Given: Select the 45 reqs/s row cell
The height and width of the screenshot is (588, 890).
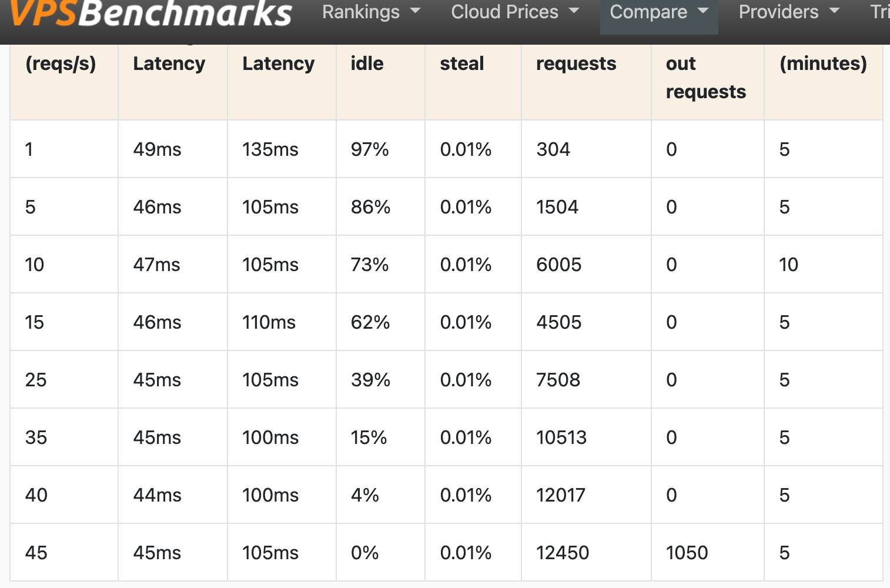Looking at the screenshot, I should coord(64,553).
